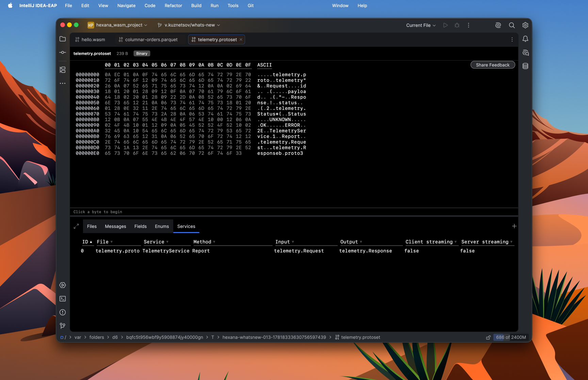Open the Client streaming column filter
The height and width of the screenshot is (380, 588).
tap(456, 242)
